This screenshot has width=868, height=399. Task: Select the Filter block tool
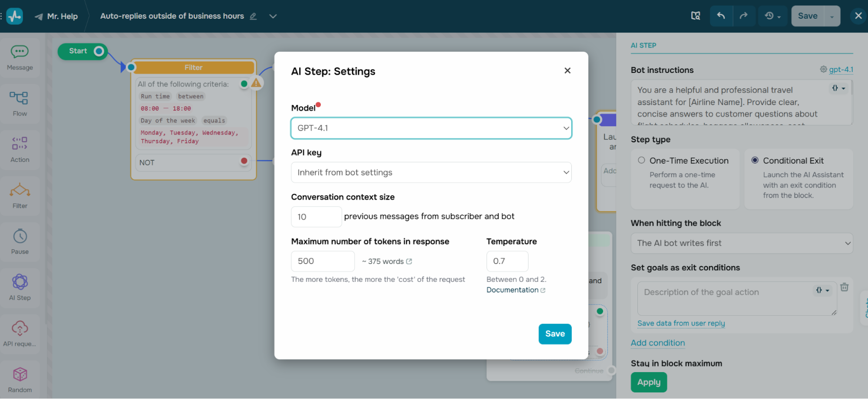click(20, 196)
